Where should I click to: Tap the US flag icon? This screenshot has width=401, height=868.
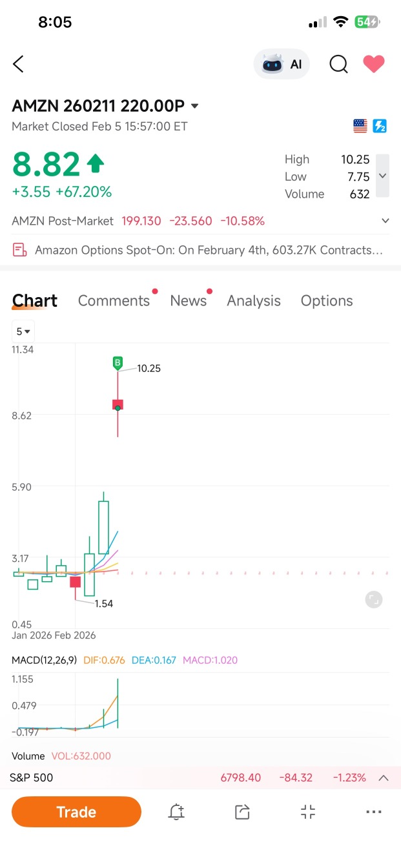pyautogui.click(x=360, y=126)
